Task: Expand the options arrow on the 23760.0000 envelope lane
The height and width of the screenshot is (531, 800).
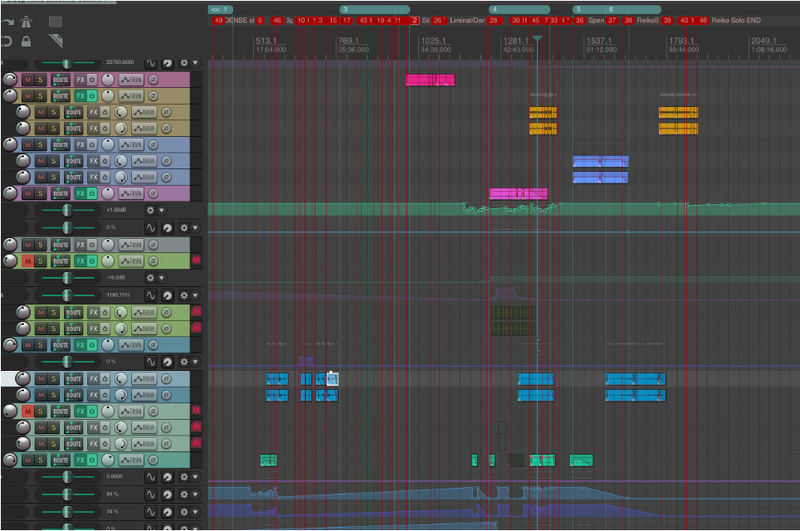Action: [195, 62]
